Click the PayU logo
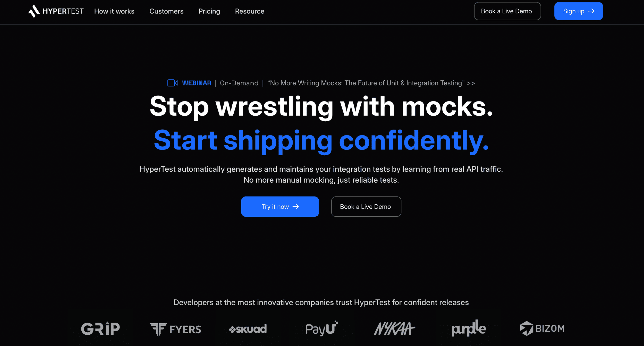 tap(322, 328)
